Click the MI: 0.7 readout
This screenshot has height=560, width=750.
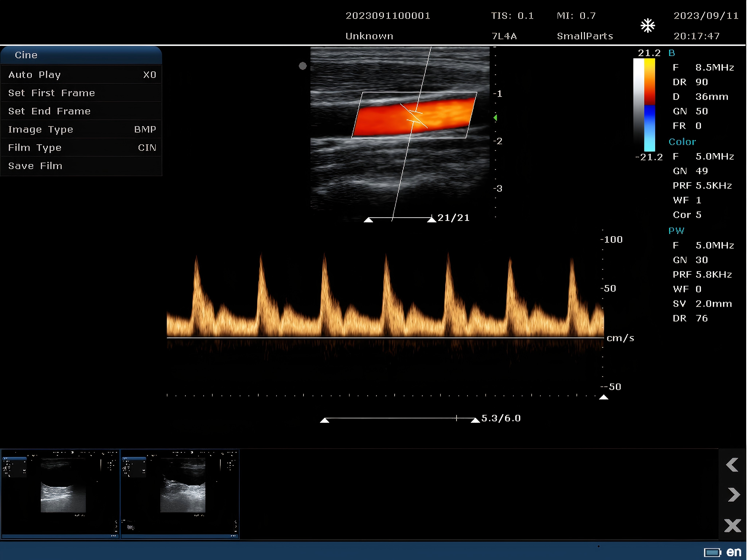click(x=576, y=16)
